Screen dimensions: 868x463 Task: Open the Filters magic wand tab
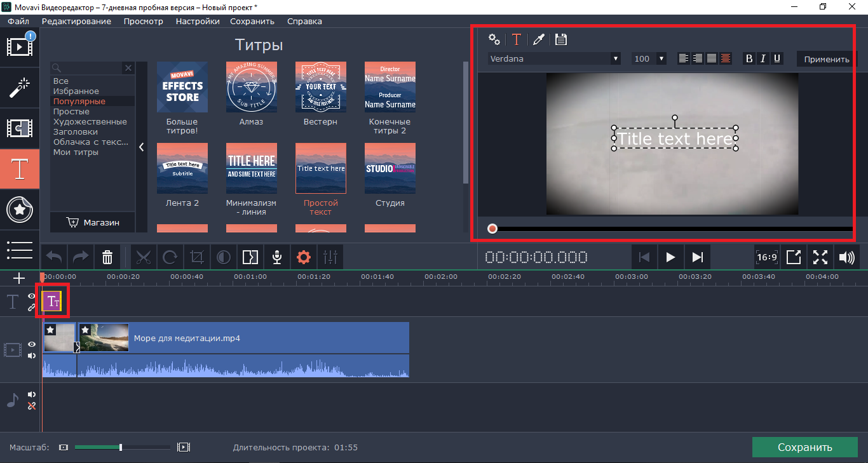[20, 88]
